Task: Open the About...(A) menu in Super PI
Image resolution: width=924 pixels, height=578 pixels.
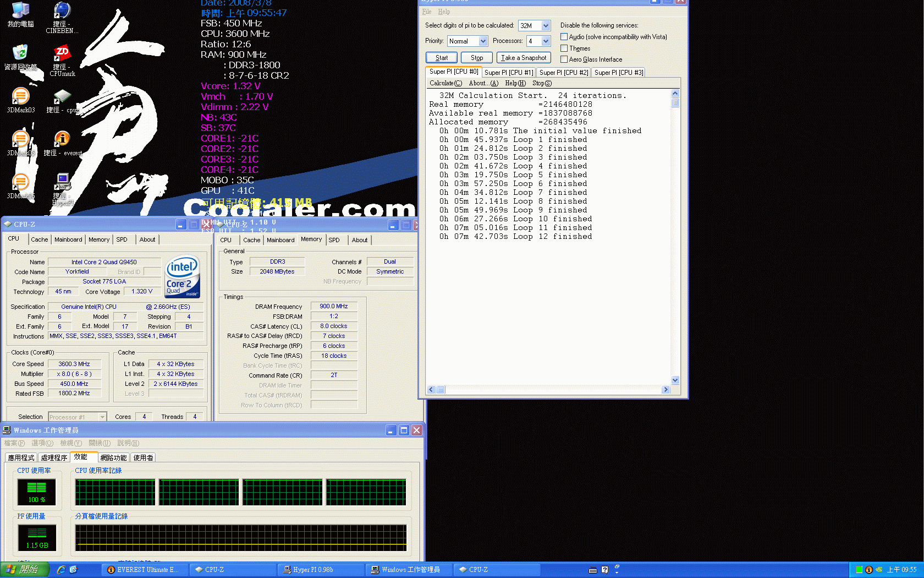Action: (x=483, y=83)
